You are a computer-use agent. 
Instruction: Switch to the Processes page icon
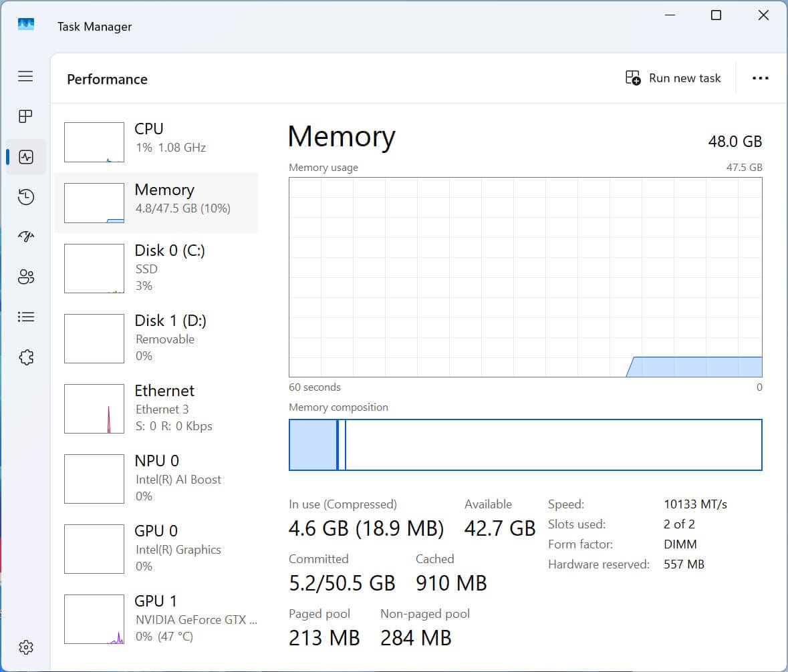tap(25, 117)
